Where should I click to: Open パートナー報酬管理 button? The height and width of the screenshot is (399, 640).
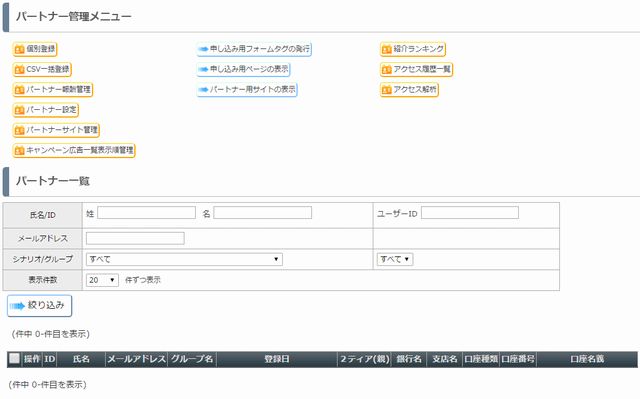(53, 90)
